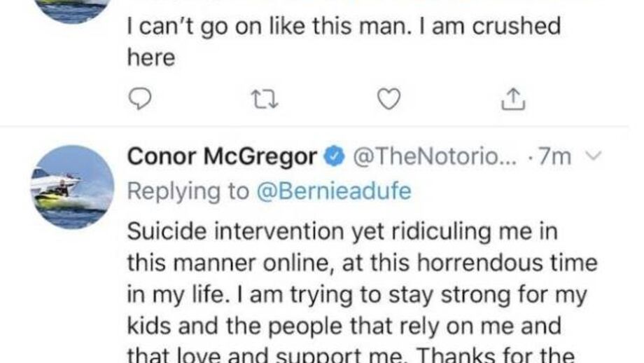
Task: Expand the tweet options chevron
Action: (593, 157)
